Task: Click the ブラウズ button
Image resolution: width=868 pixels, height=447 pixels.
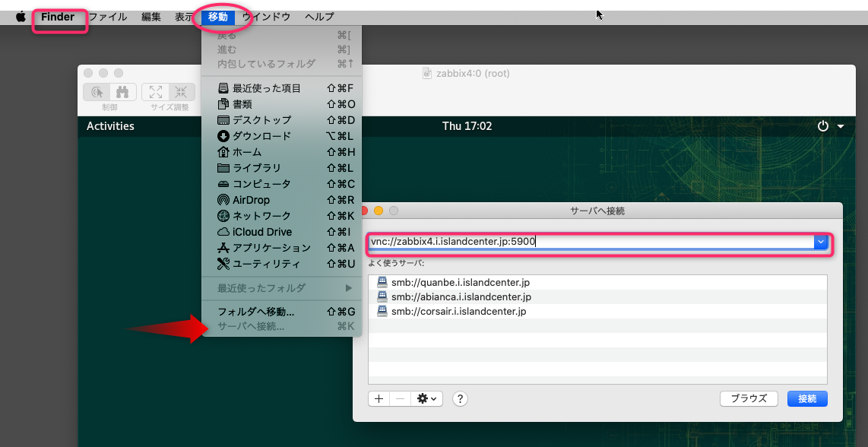Action: click(x=749, y=398)
